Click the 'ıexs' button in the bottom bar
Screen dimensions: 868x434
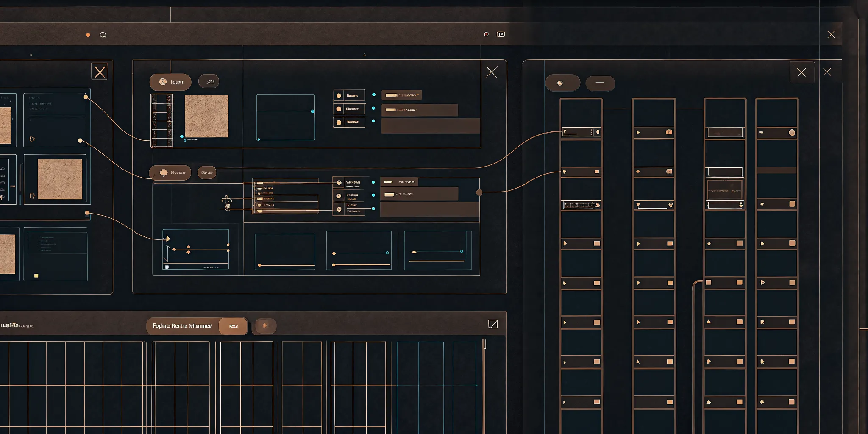(x=233, y=326)
